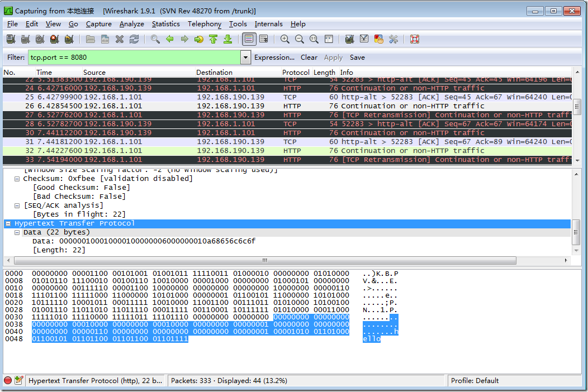Click the filter field with tcp.port == 8080

click(x=134, y=58)
